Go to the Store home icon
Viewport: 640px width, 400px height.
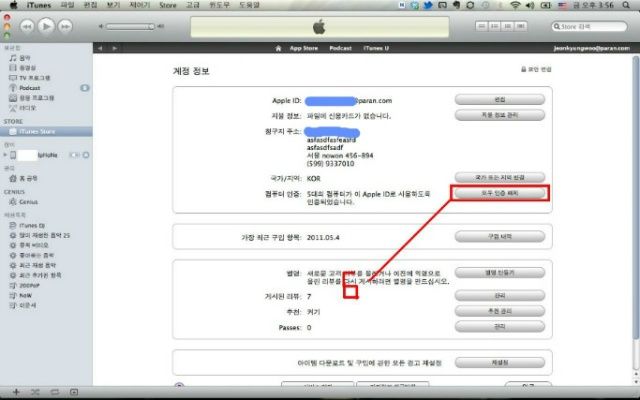[x=278, y=48]
